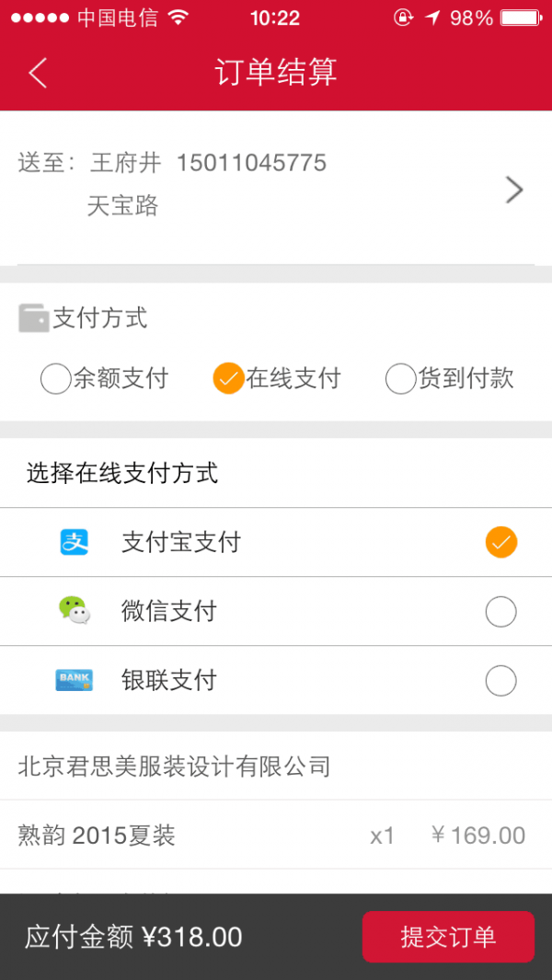The image size is (552, 980).
Task: Tap the WeChat logo icon
Action: [x=75, y=611]
